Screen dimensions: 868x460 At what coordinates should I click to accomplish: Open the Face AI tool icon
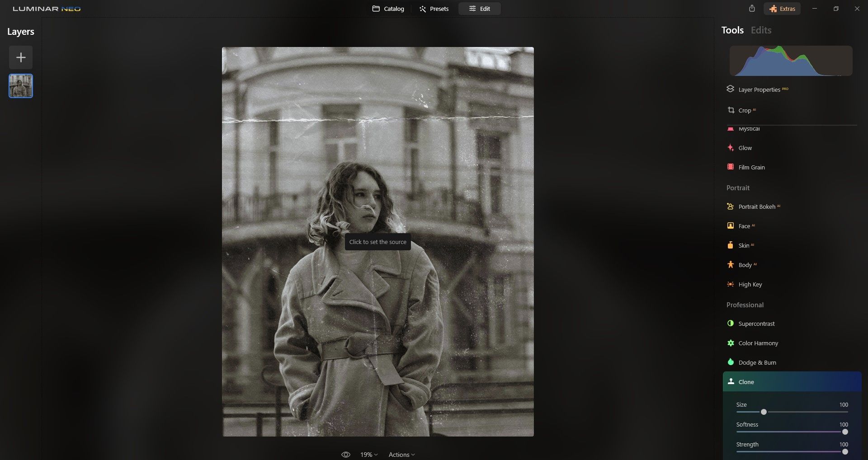pos(731,225)
